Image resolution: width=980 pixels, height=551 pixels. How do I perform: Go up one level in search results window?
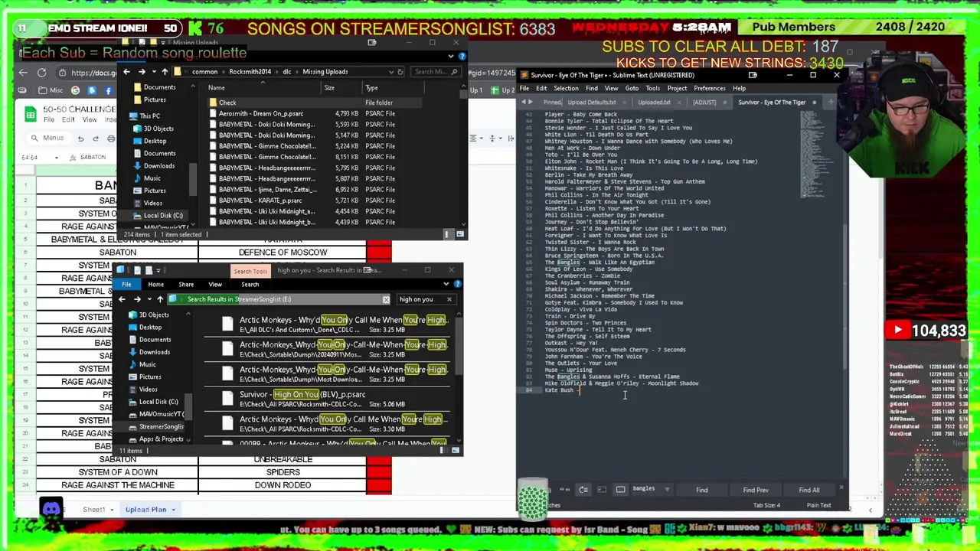pyautogui.click(x=159, y=299)
